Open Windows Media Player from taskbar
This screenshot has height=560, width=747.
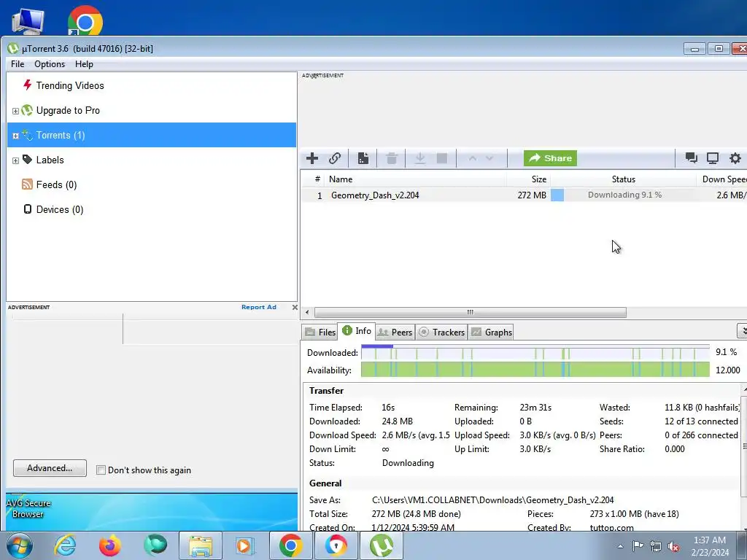click(x=246, y=545)
